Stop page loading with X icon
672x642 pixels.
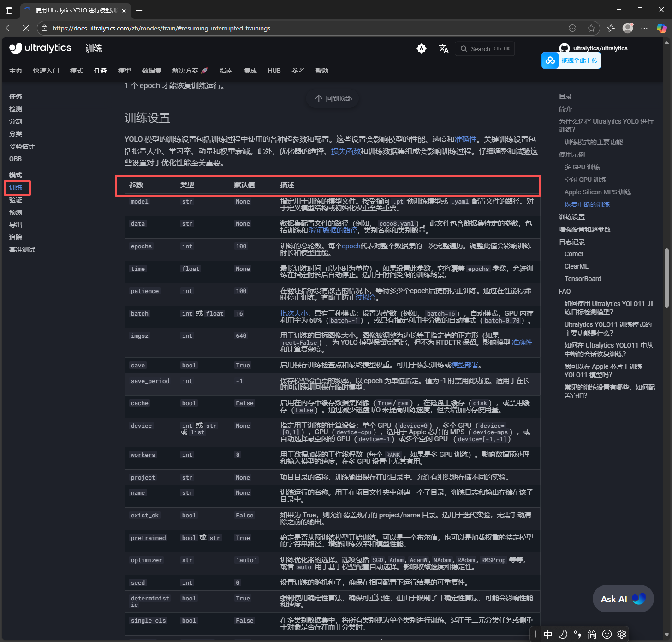[26, 28]
